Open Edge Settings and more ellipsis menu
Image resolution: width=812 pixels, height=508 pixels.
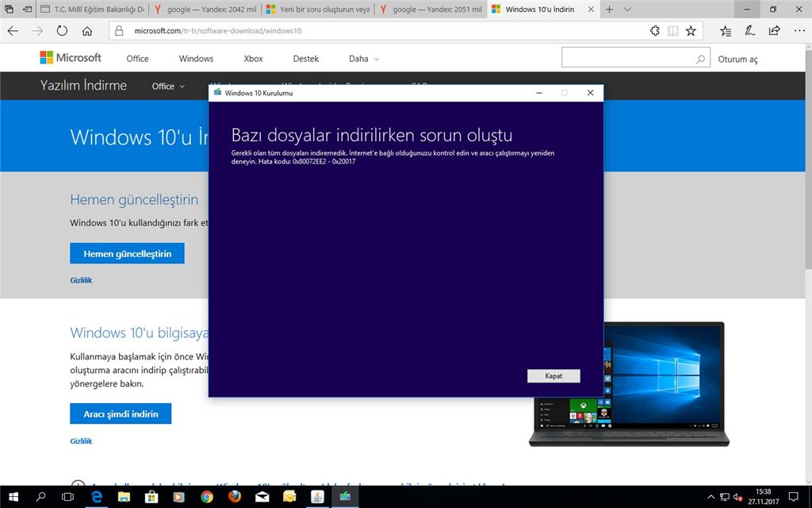click(799, 31)
